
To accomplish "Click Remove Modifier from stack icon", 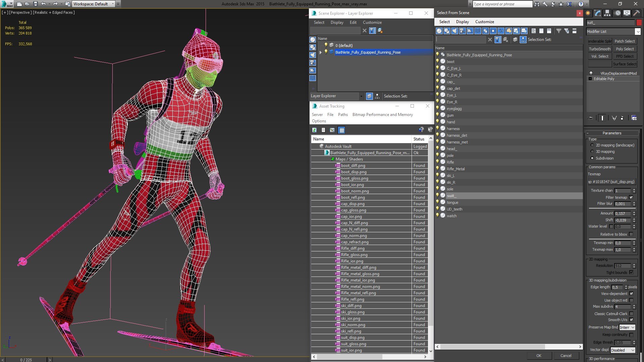I will pyautogui.click(x=622, y=118).
